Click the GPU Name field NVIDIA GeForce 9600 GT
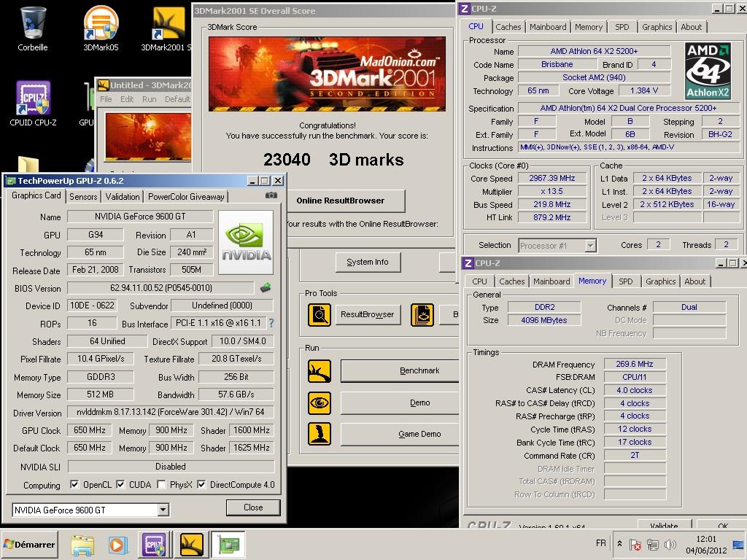This screenshot has height=560, width=747. click(140, 217)
